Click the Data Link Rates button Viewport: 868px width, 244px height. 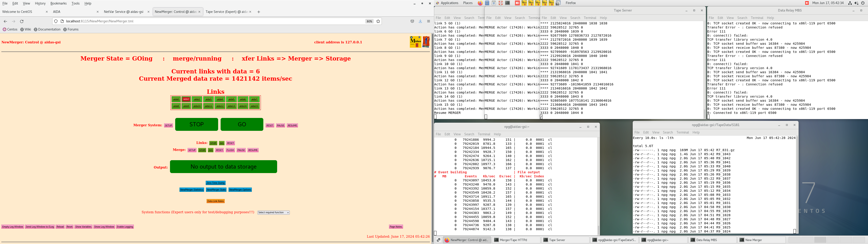215,201
